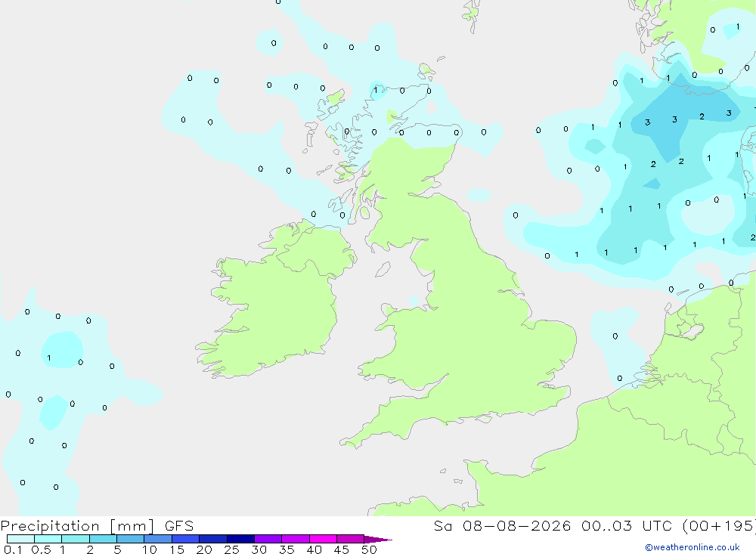
Task: Click the '00..03 UTC' time text
Action: pos(627,526)
